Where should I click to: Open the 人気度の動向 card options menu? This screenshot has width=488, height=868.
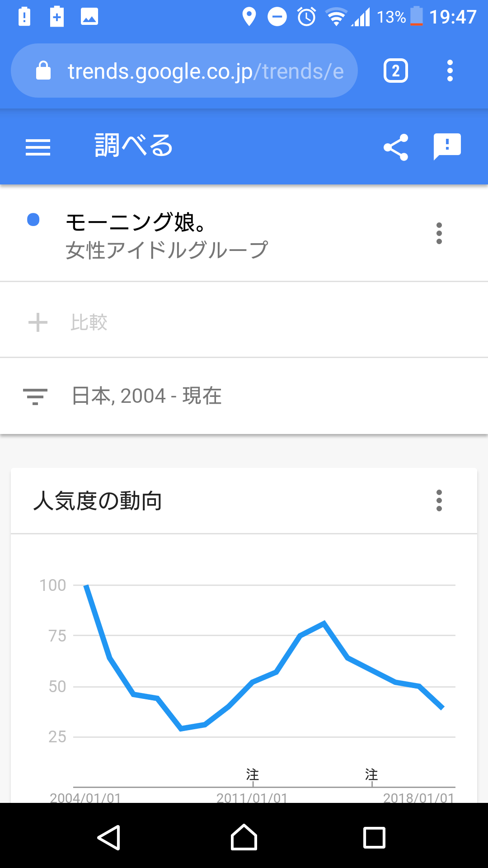pos(439,500)
